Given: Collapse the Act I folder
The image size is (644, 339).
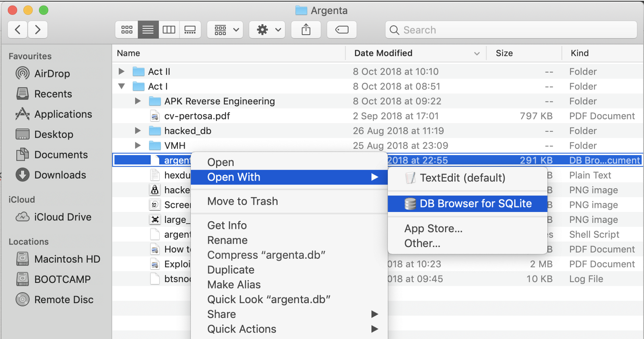Looking at the screenshot, I should click(121, 86).
